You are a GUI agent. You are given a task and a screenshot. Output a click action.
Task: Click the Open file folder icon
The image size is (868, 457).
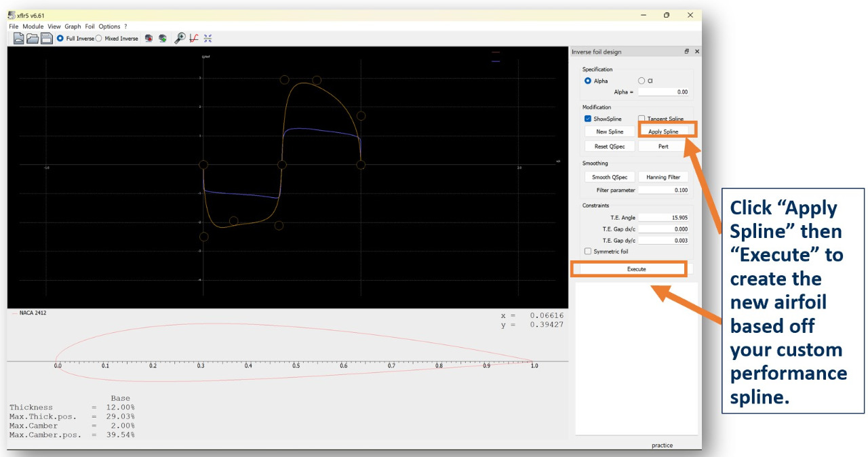point(33,39)
